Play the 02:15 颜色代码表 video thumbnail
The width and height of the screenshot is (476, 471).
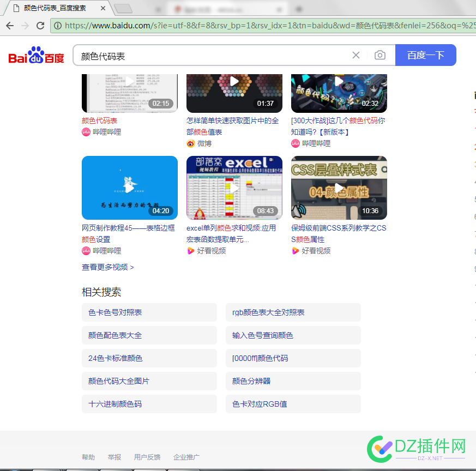[x=130, y=93]
